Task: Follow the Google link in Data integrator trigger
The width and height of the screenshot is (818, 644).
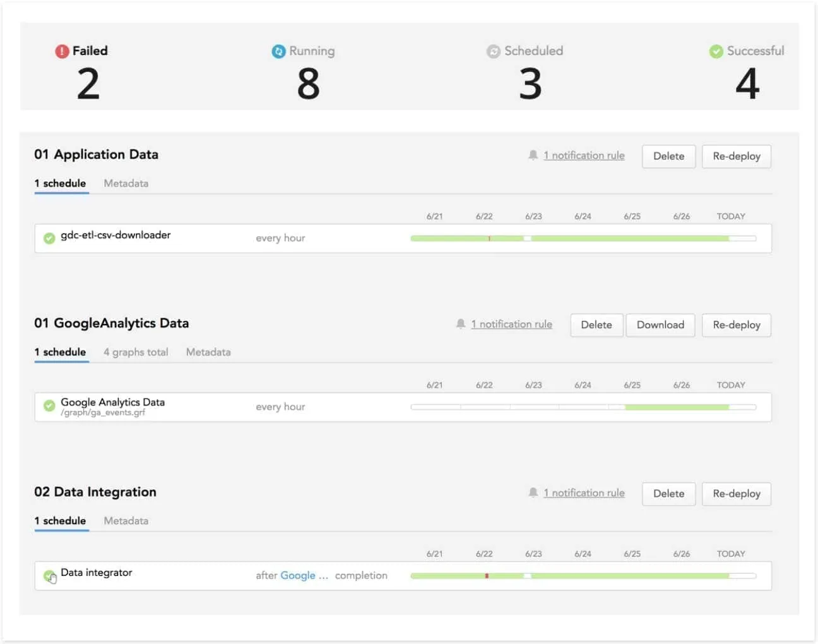Action: [x=298, y=575]
